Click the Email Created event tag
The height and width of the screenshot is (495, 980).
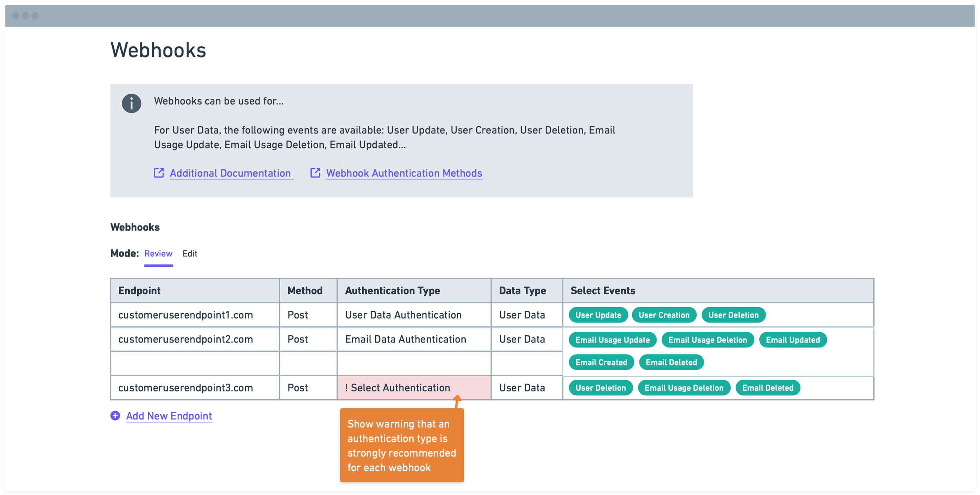pos(601,362)
